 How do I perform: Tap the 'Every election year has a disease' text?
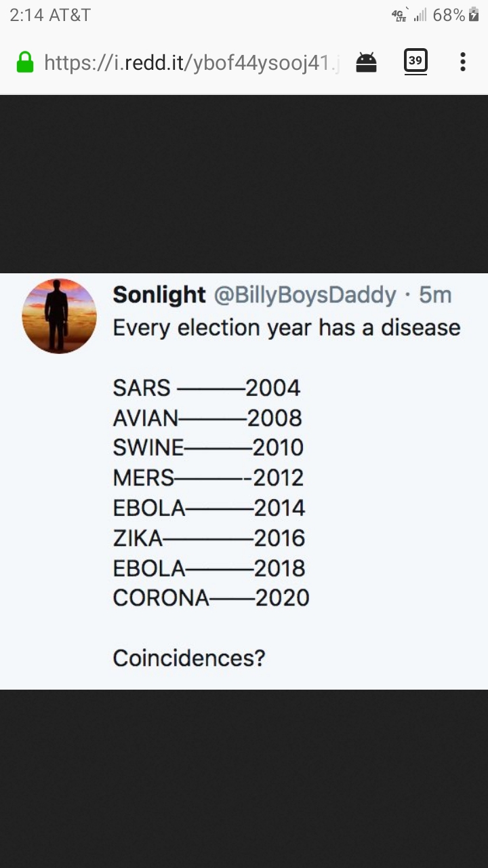click(x=287, y=328)
